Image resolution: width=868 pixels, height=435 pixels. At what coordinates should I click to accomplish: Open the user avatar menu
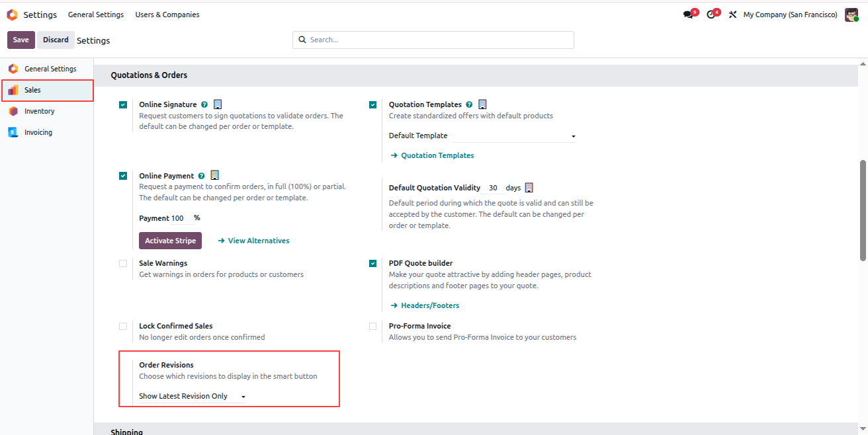(851, 15)
